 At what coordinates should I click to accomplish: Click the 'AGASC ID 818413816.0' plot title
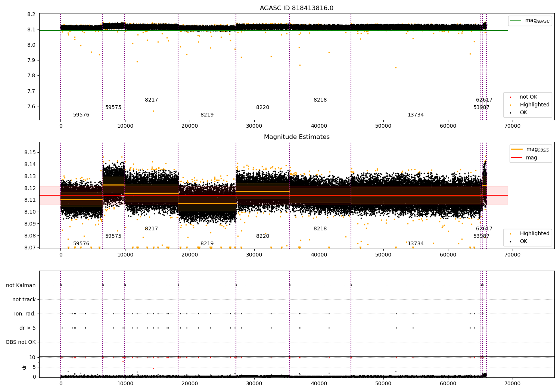click(296, 8)
